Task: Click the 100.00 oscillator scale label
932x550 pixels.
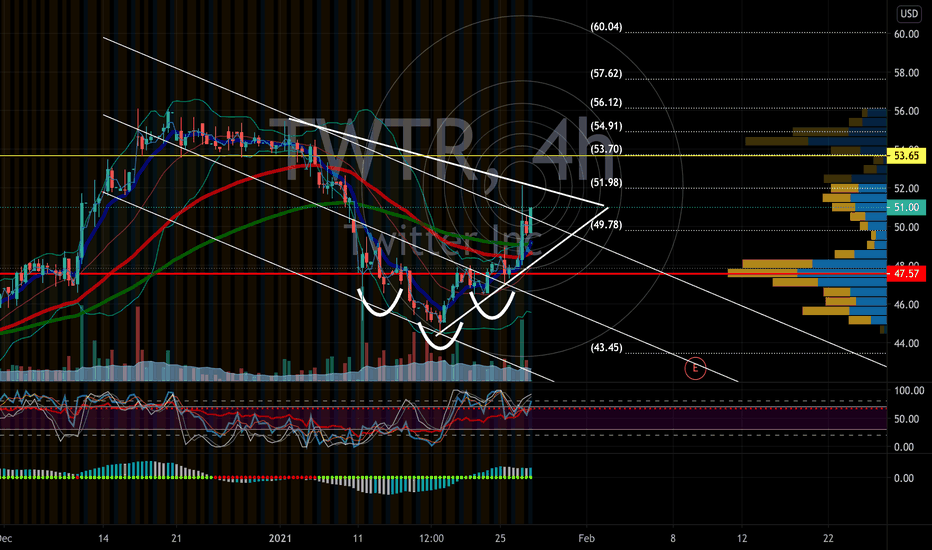Action: pyautogui.click(x=909, y=391)
